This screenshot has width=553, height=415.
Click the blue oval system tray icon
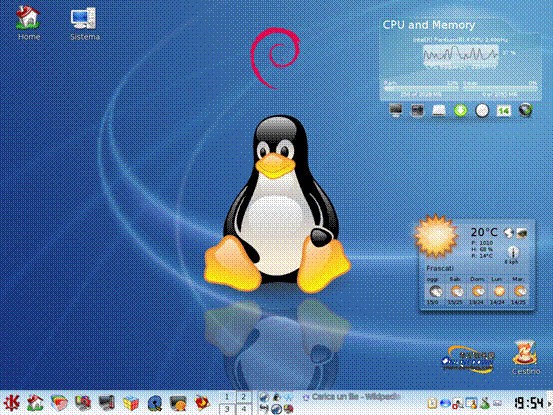tap(445, 403)
